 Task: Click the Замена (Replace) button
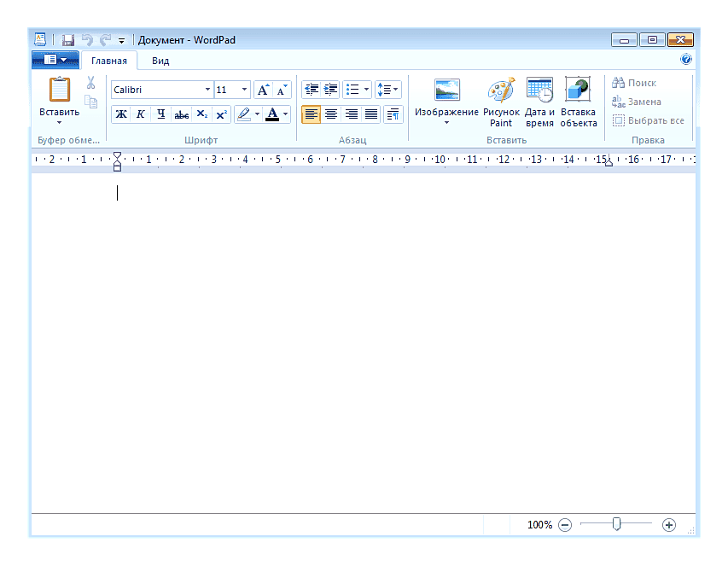[x=637, y=102]
